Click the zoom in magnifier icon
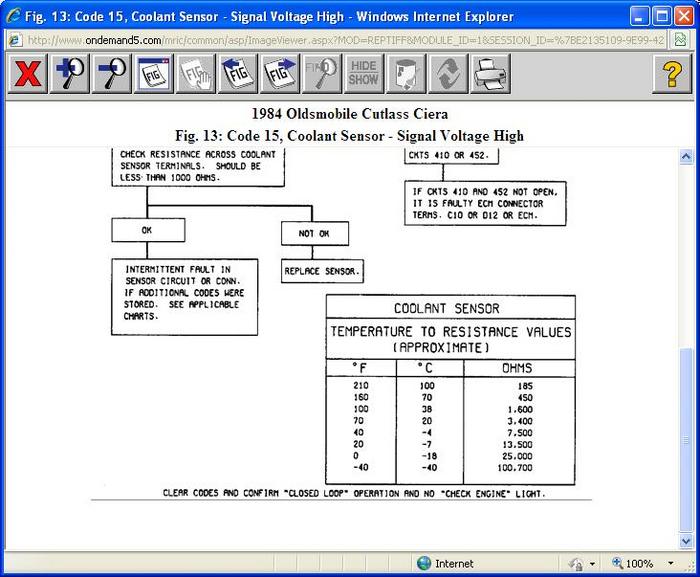 [x=70, y=74]
